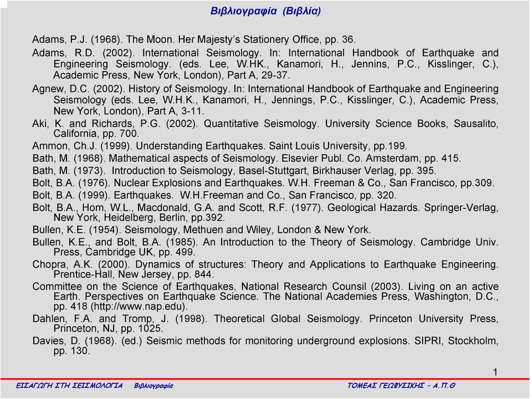532x399 pixels.
Task: Select the Aki and Richards Quantitative Seismology entry
Action: (265, 129)
